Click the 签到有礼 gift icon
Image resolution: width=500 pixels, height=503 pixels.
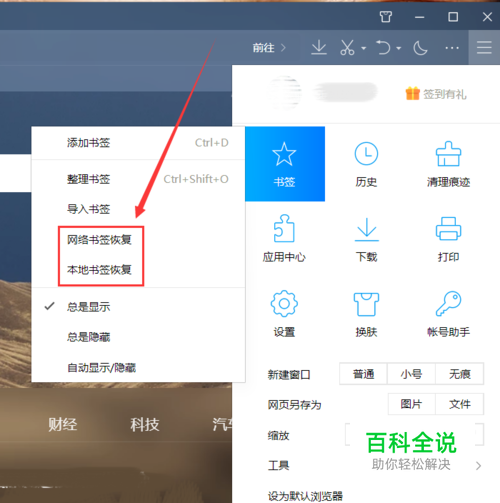click(x=412, y=93)
